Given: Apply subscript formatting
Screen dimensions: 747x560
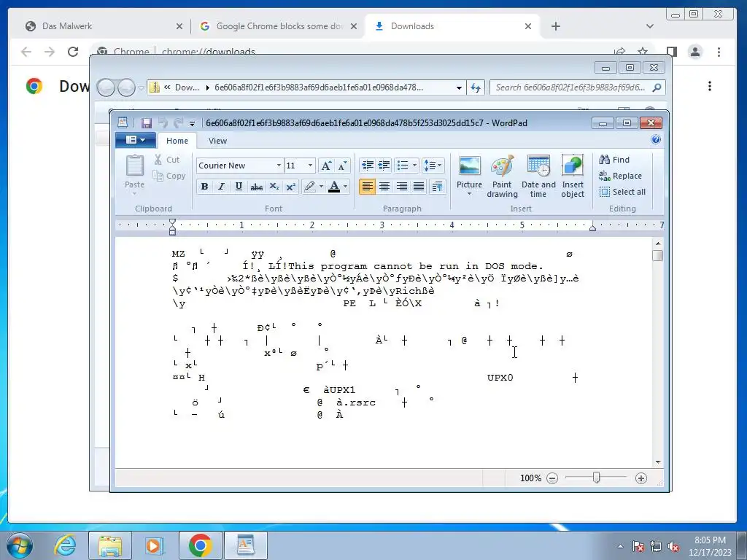Looking at the screenshot, I should tap(274, 186).
